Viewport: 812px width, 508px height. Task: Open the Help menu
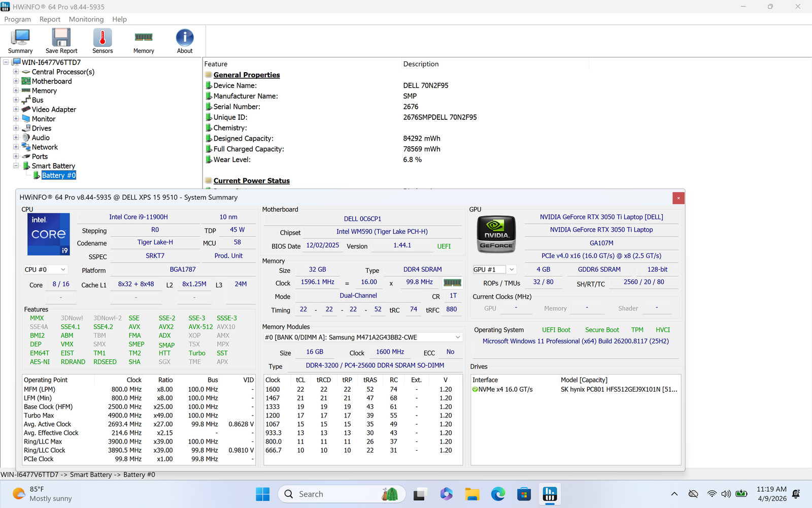119,19
